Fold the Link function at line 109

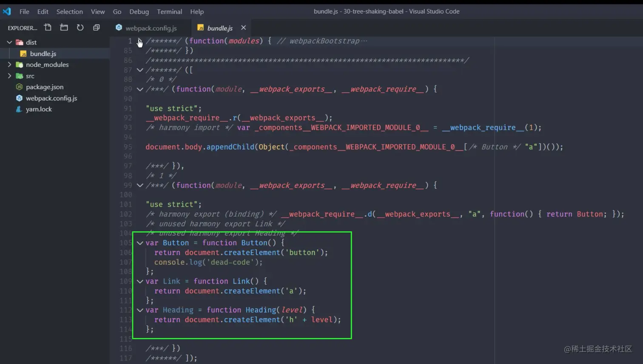click(x=140, y=281)
